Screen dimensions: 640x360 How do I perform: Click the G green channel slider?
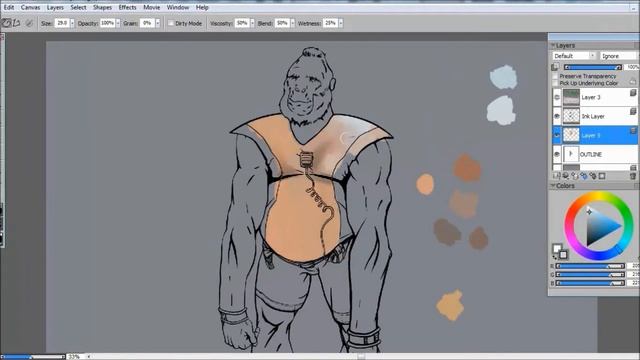tap(590, 275)
